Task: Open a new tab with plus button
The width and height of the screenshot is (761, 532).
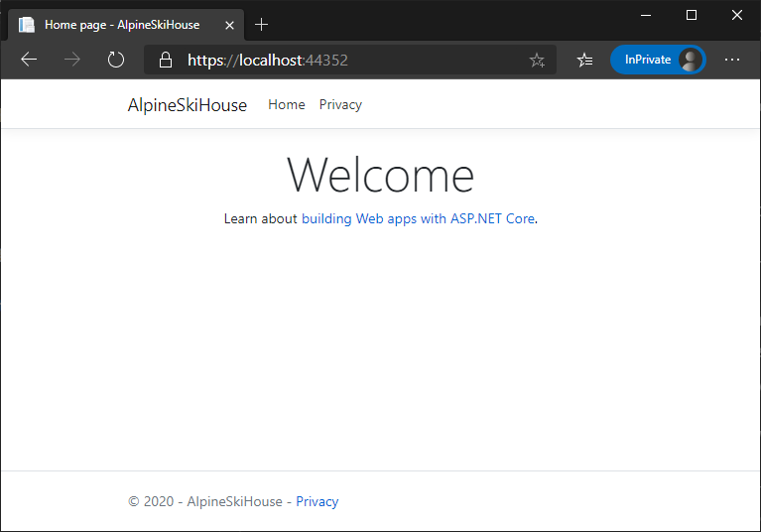Action: tap(261, 25)
